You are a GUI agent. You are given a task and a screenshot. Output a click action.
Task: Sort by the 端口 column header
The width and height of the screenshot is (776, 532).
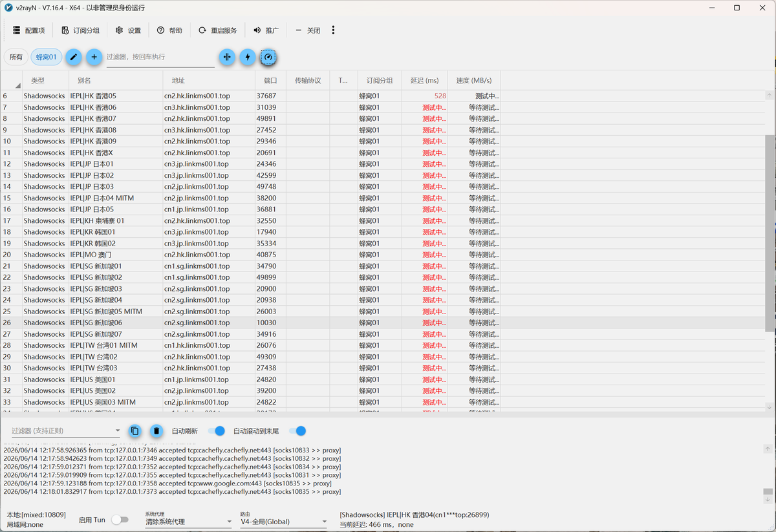(x=270, y=81)
